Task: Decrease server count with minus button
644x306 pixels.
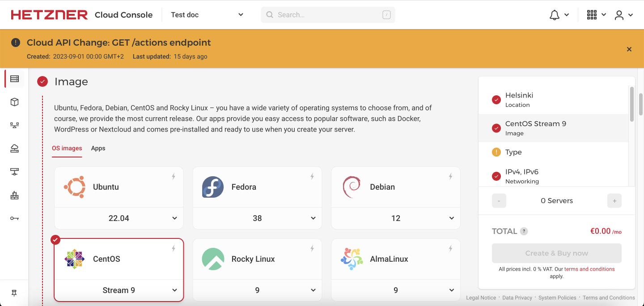Action: pos(499,201)
